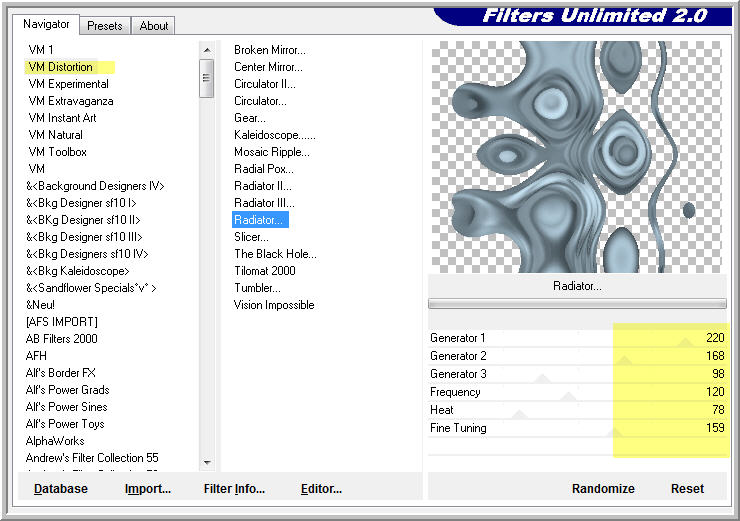This screenshot has height=521, width=740.
Task: Choose the Tumbler... filter
Action: 257,287
